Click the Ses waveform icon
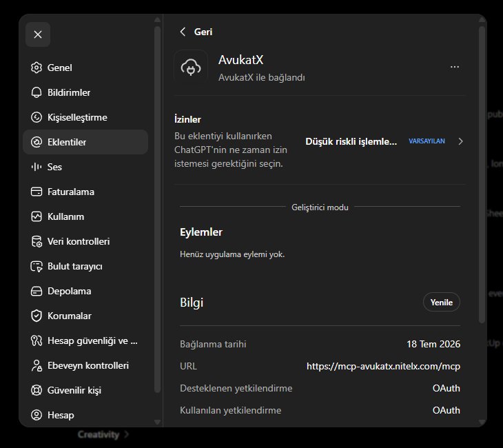The height and width of the screenshot is (448, 503). click(x=37, y=167)
